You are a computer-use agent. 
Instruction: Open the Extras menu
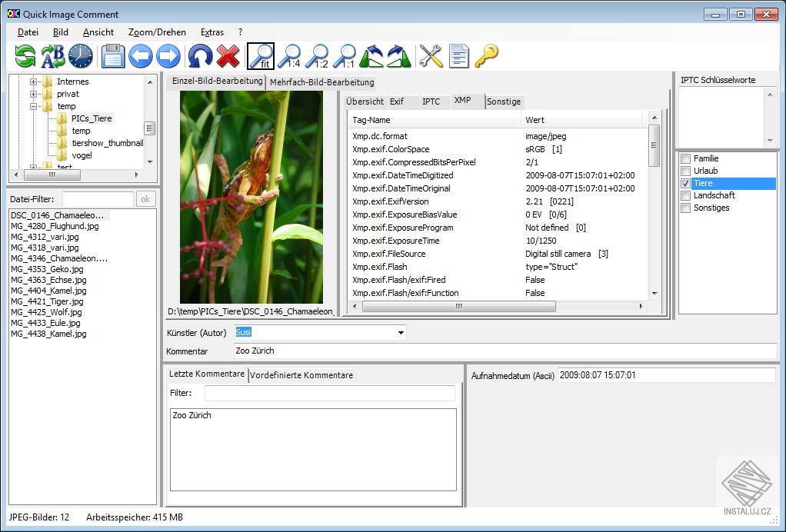(212, 32)
